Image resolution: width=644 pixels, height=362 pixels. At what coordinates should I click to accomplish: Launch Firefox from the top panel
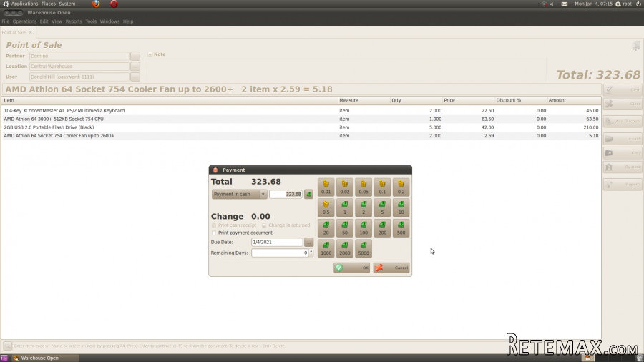[x=96, y=4]
